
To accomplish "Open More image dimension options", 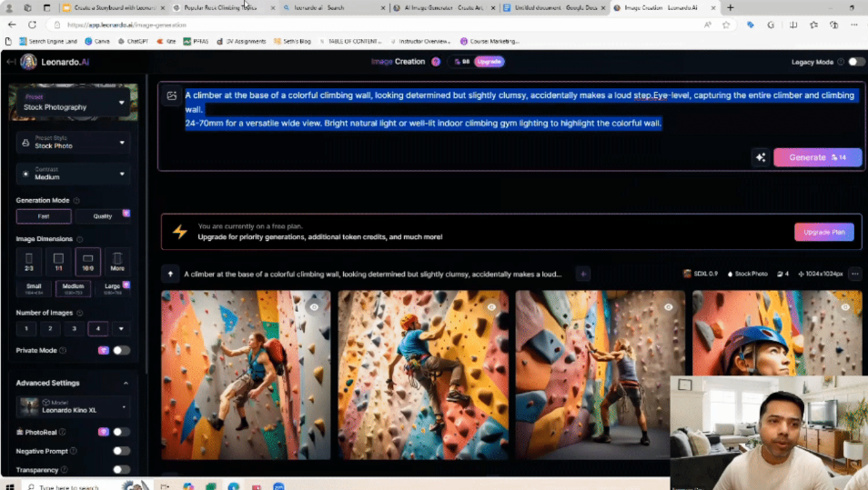I will [x=117, y=262].
